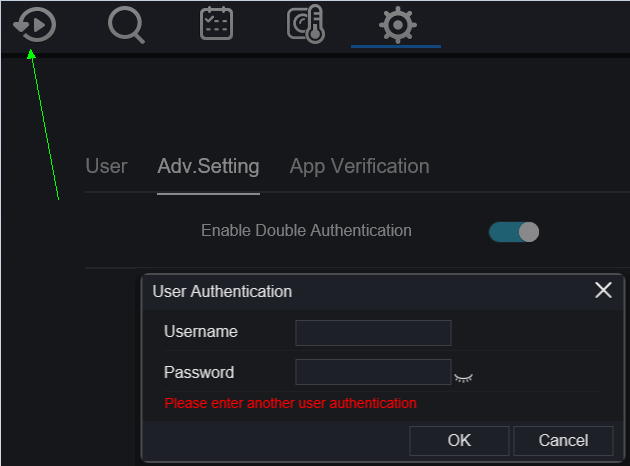Select the gear Settings icon
630x466 pixels.
tap(398, 25)
